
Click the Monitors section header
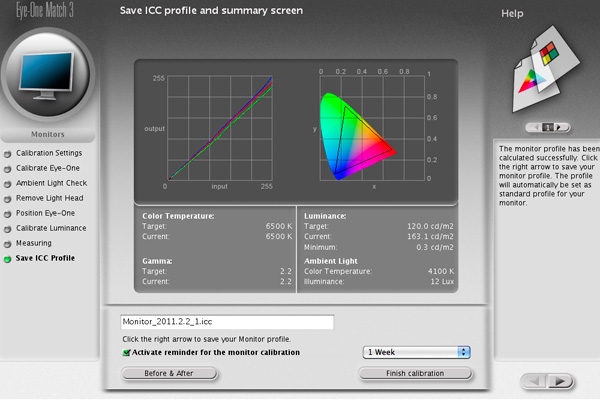tap(48, 133)
